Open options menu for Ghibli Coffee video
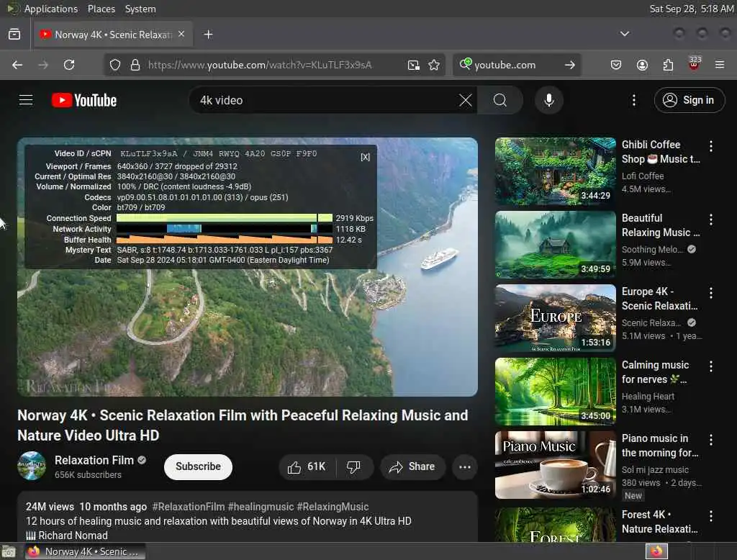Screen dimensions: 737x560 (710, 146)
